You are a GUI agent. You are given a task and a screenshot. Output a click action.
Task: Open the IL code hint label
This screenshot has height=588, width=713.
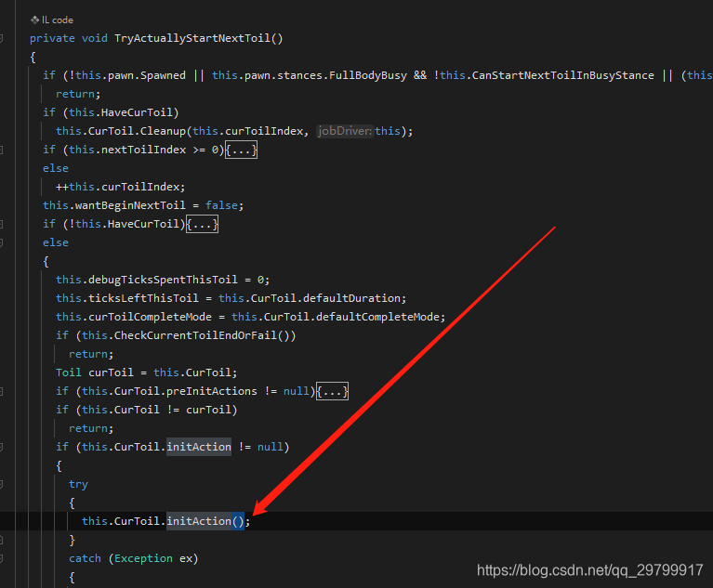pos(58,20)
